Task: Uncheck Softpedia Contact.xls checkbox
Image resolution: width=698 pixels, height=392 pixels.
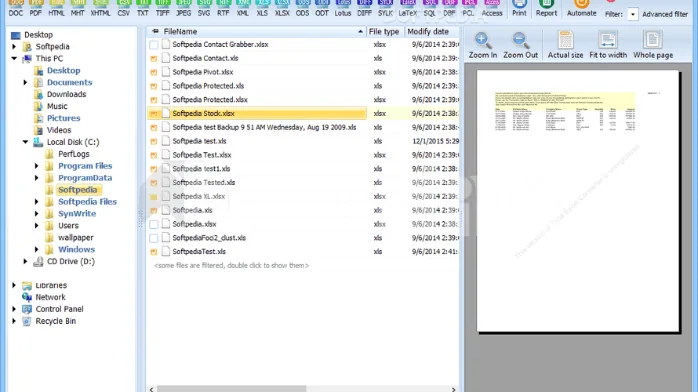Action: [154, 58]
